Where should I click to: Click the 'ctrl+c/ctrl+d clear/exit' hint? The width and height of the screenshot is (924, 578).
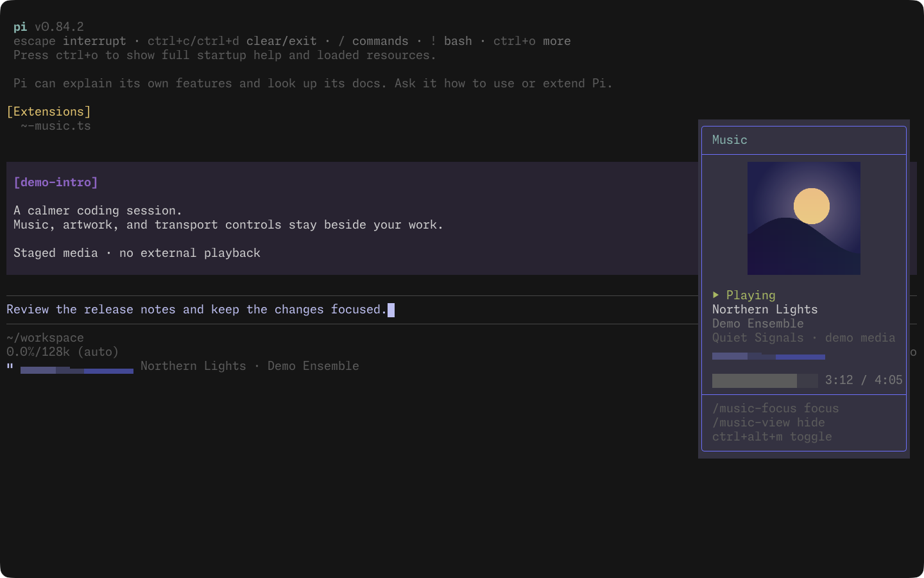[x=232, y=41]
